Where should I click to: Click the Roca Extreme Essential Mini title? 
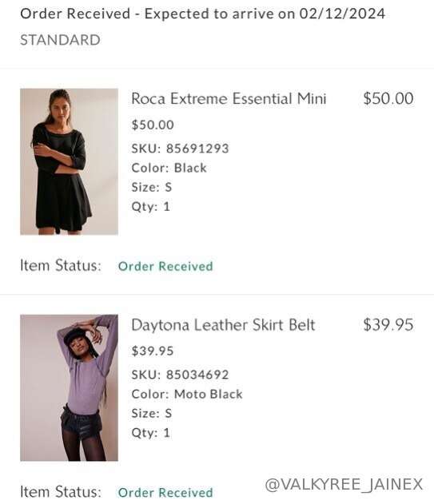229,98
